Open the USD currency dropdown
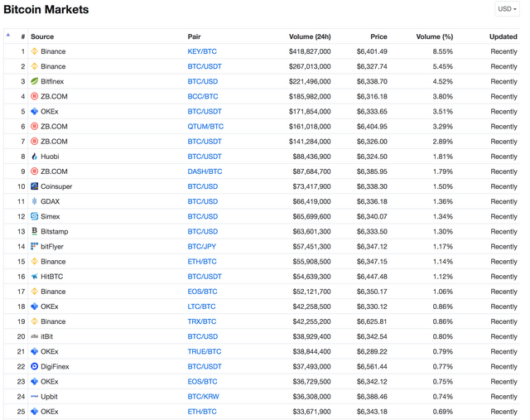This screenshot has width=530, height=420. coord(507,9)
